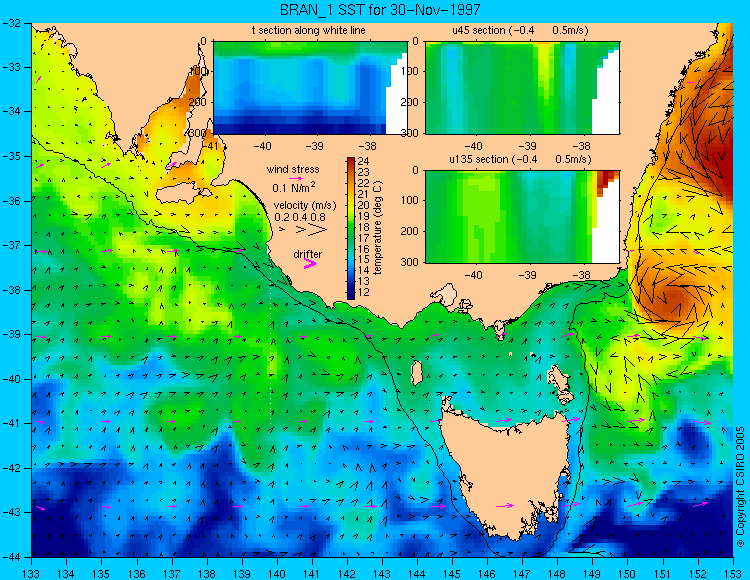Click the '0.2 0.4 0.8' velocity scale values
This screenshot has width=750, height=580.
point(300,217)
